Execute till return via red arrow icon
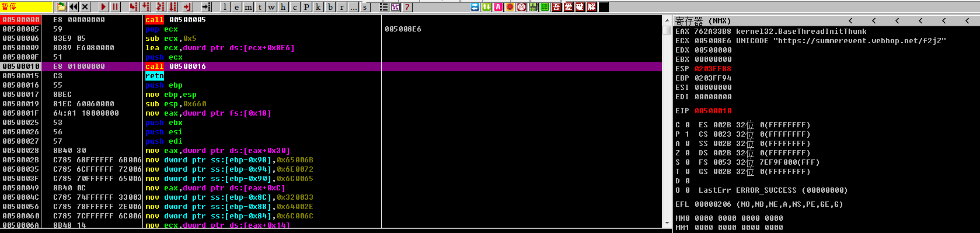 coord(187,7)
